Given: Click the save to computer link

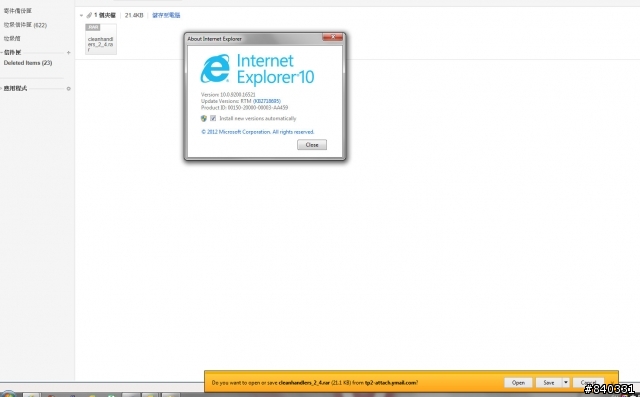Looking at the screenshot, I should [x=166, y=15].
